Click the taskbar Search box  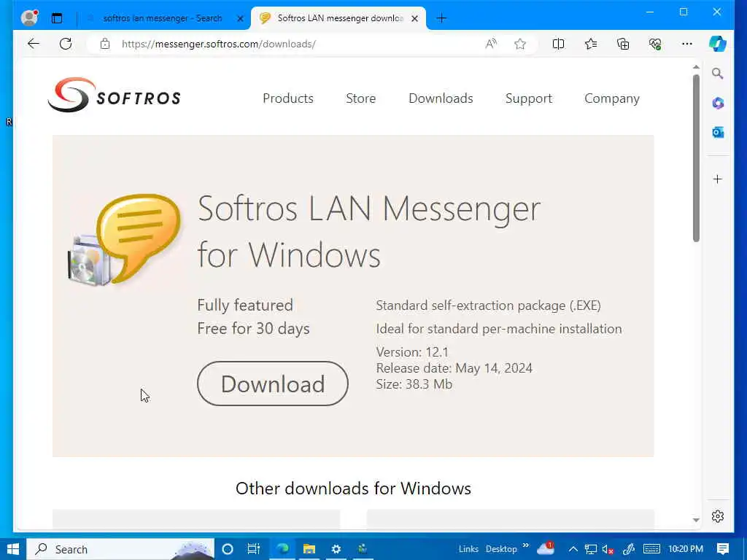pyautogui.click(x=120, y=549)
